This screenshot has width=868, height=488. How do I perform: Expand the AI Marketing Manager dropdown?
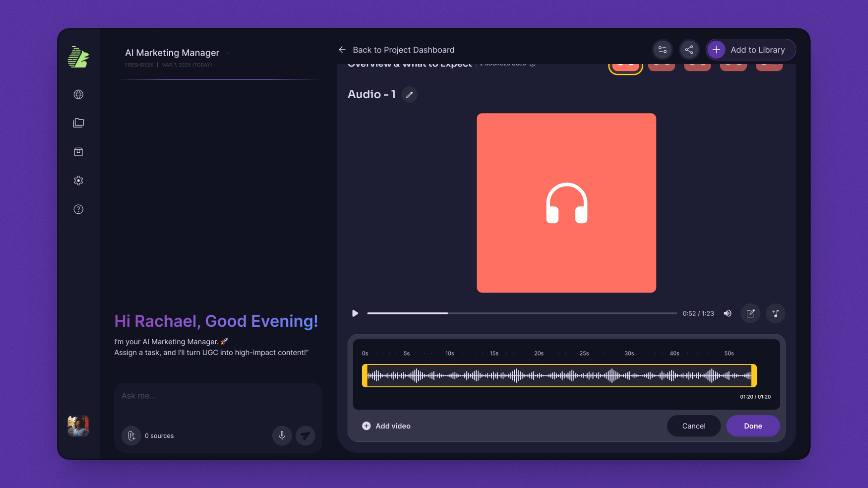(x=228, y=53)
